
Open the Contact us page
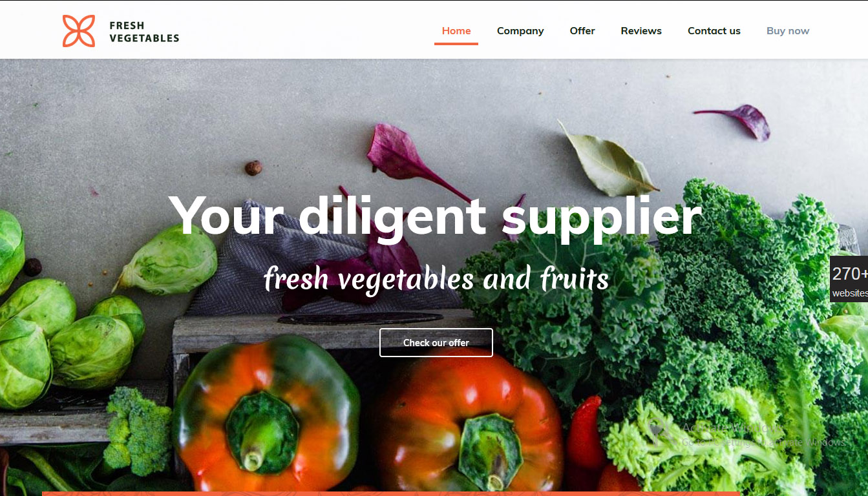click(714, 31)
